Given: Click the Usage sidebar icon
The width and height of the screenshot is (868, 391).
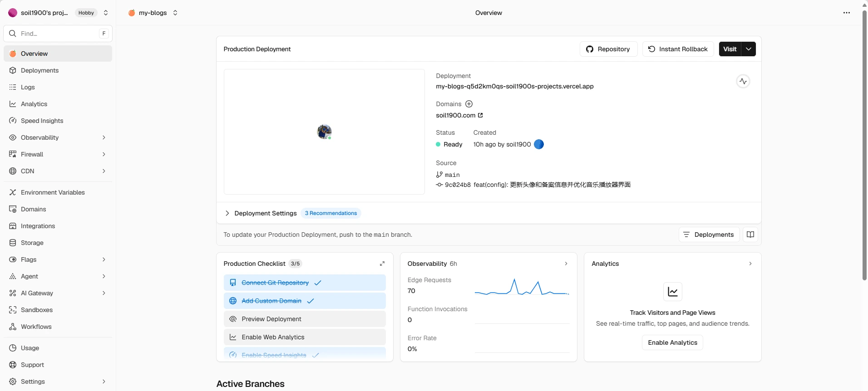Looking at the screenshot, I should pos(13,348).
